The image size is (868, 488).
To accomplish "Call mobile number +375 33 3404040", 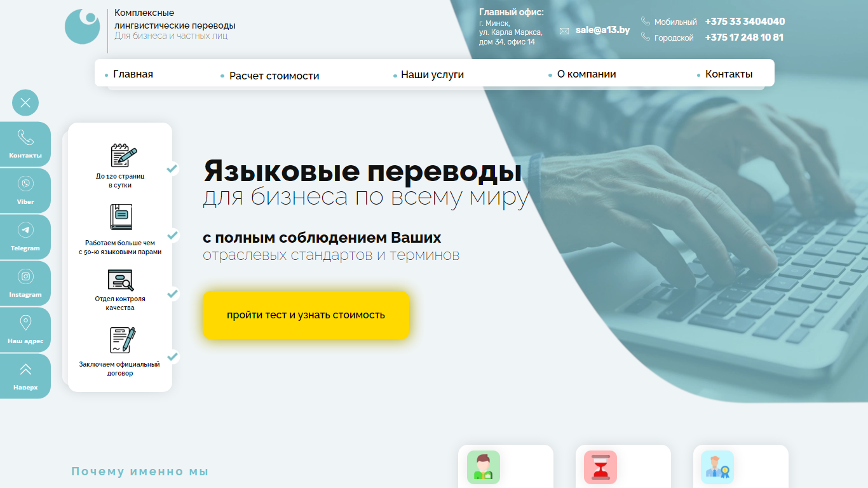I will coord(745,21).
